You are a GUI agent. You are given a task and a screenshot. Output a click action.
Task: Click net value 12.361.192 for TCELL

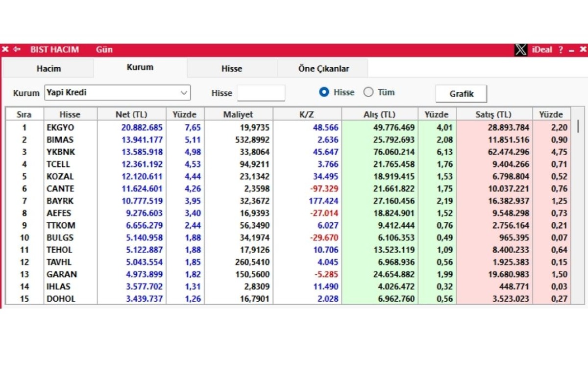pyautogui.click(x=142, y=164)
